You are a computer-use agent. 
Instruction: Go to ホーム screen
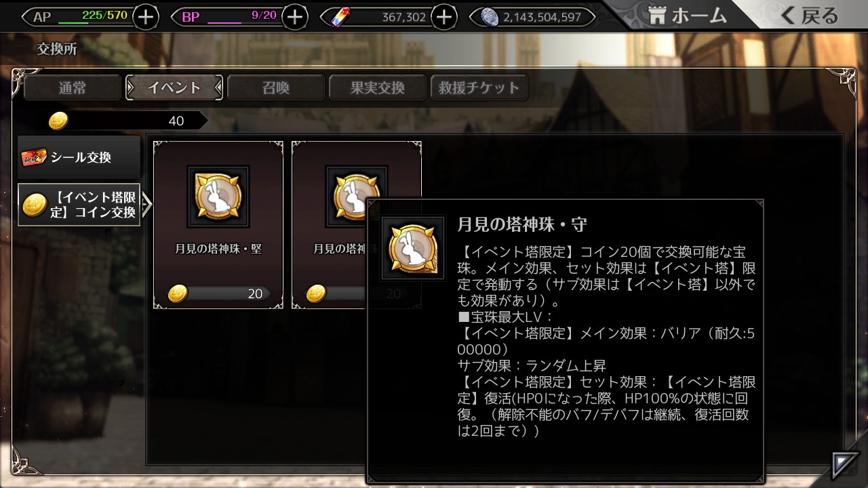[687, 16]
